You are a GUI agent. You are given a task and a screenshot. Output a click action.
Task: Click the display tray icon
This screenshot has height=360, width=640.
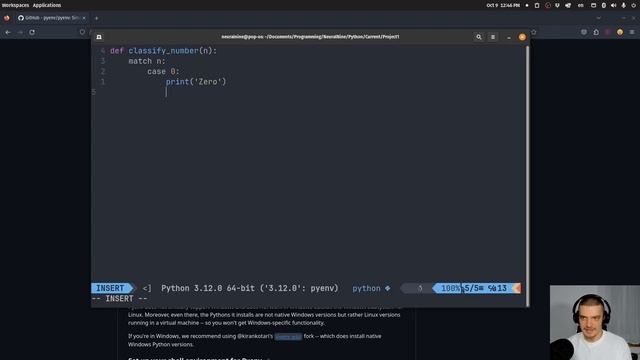coord(593,5)
